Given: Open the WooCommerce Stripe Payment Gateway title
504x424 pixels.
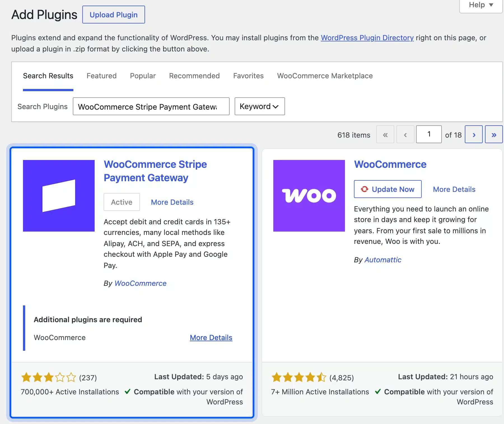Looking at the screenshot, I should coord(155,171).
